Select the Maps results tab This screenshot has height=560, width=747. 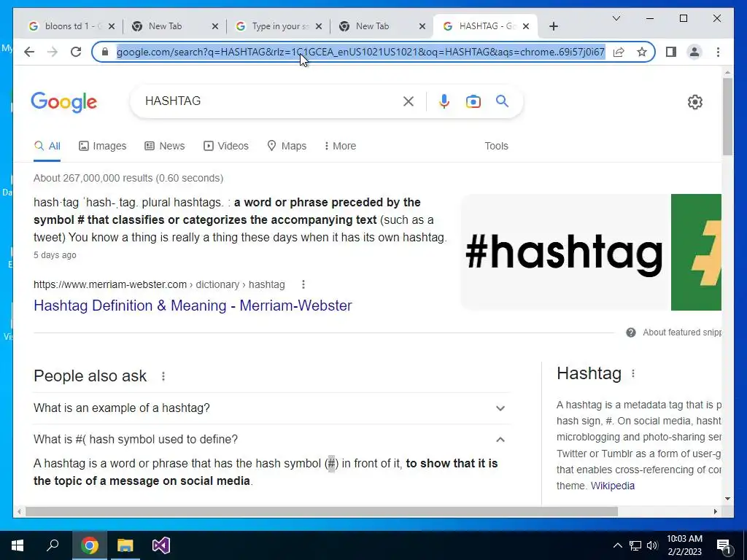tap(287, 146)
